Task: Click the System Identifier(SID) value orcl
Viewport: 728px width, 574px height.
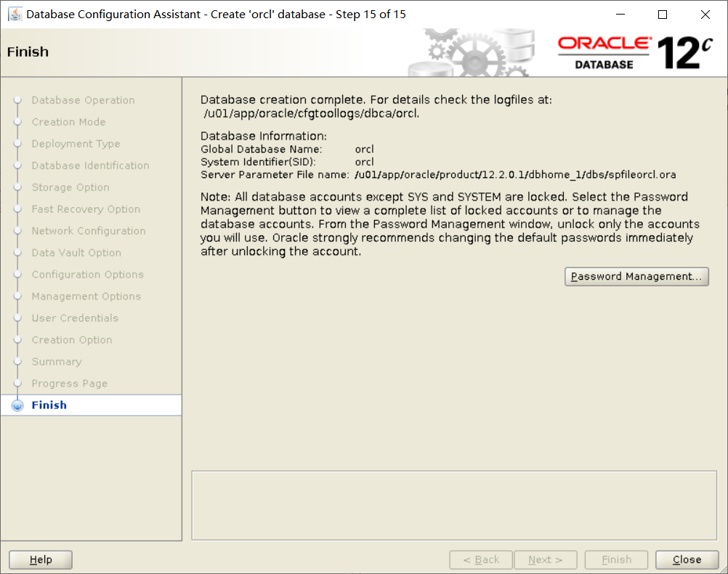Action: pos(365,162)
